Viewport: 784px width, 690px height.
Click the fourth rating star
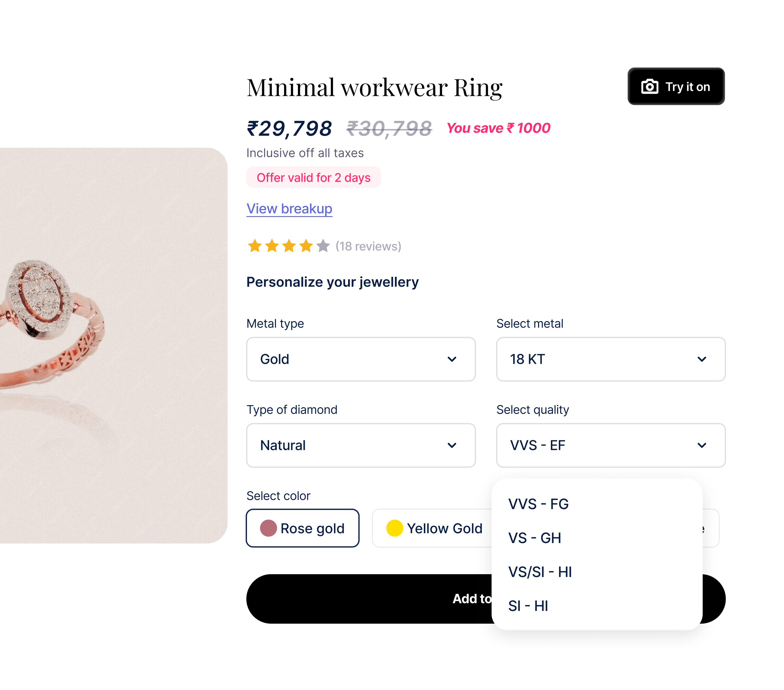pyautogui.click(x=306, y=246)
